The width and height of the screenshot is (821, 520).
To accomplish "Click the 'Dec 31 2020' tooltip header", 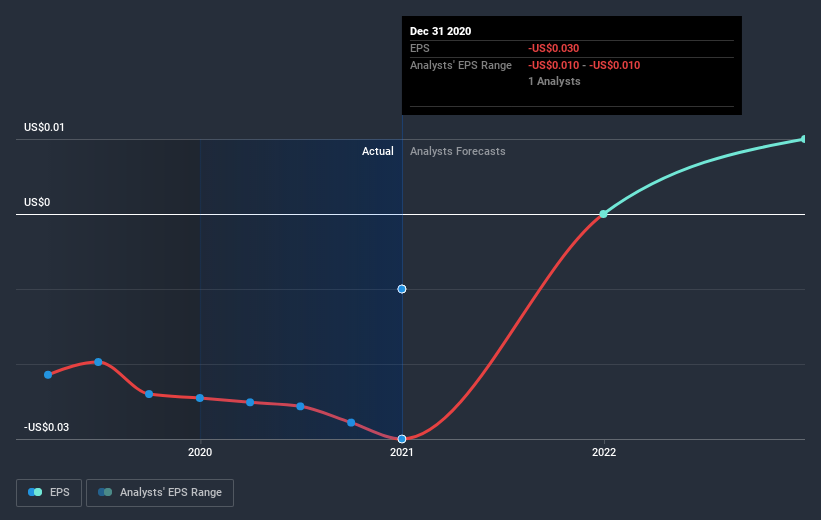I will tap(440, 31).
